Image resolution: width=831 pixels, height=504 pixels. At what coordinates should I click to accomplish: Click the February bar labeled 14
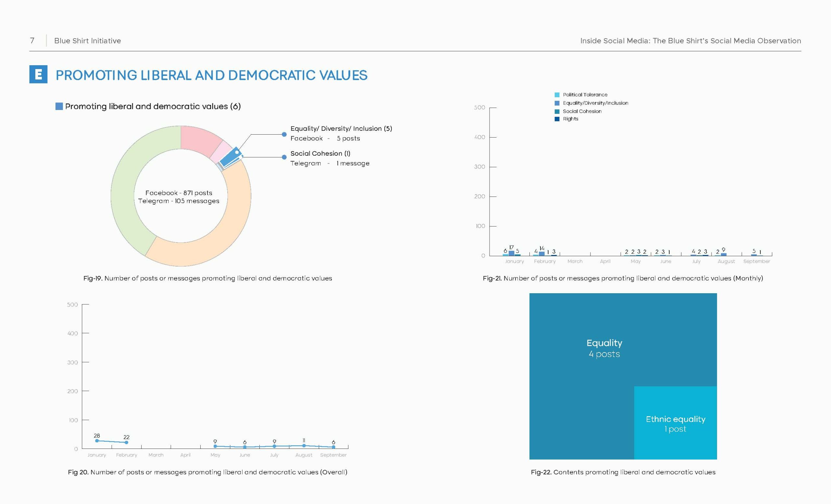pos(542,254)
